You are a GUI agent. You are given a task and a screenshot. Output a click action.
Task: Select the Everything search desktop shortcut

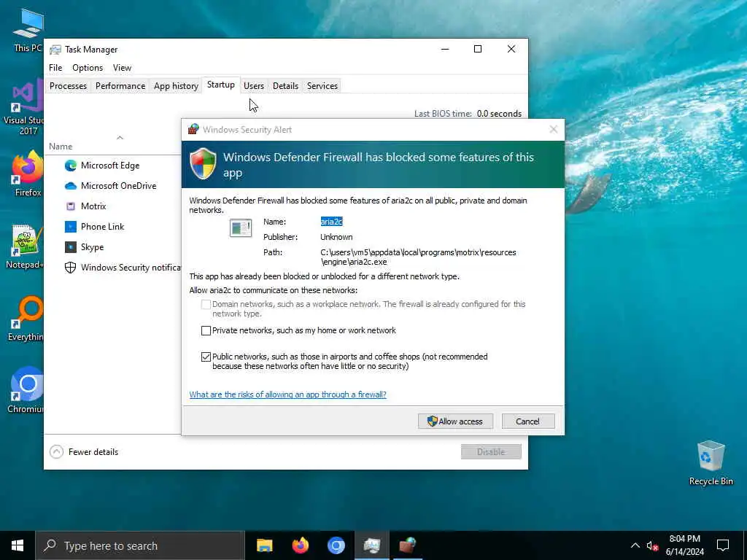coord(26,319)
